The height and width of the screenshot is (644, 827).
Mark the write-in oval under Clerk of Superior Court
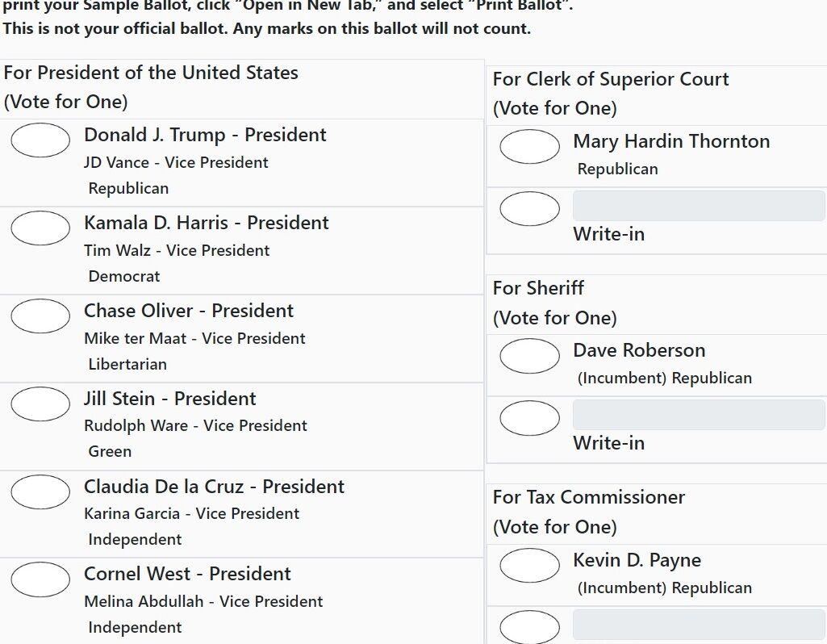pos(529,208)
